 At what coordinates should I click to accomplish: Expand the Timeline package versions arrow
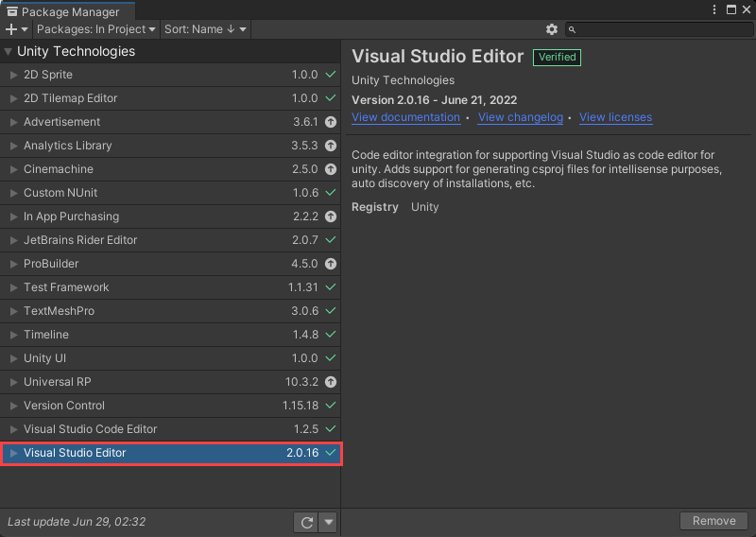tap(13, 335)
